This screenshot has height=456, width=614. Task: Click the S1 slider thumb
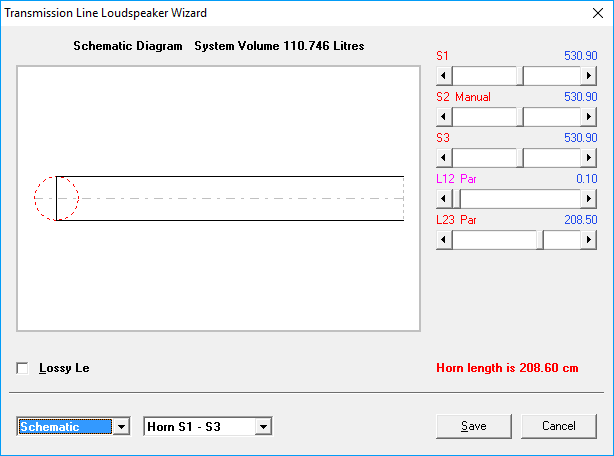(520, 76)
